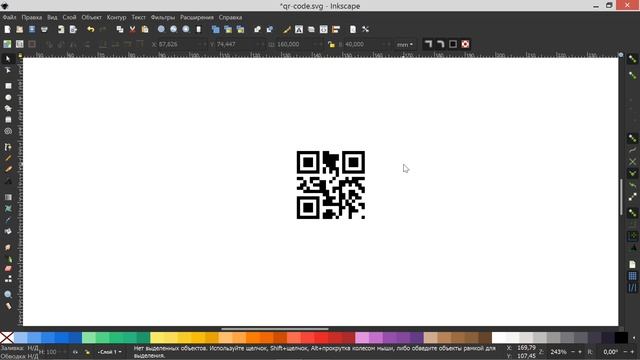Select the Zoom magnifier tool
640x360 pixels.
(x=8, y=295)
